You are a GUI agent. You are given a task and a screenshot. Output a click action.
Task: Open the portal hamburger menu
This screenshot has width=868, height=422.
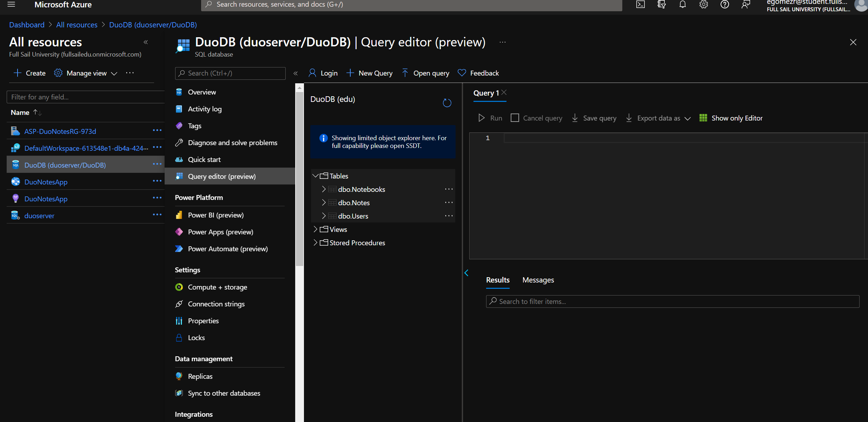(x=11, y=5)
